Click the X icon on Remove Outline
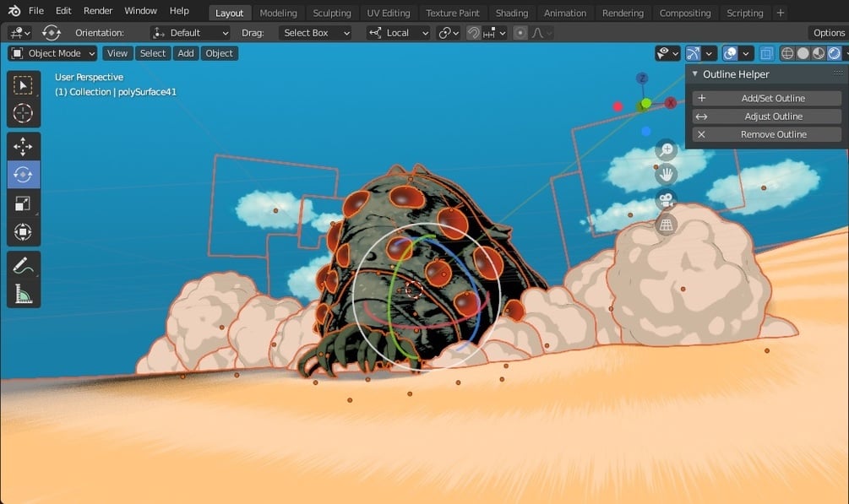Screen dimensions: 849x504 click(x=702, y=134)
